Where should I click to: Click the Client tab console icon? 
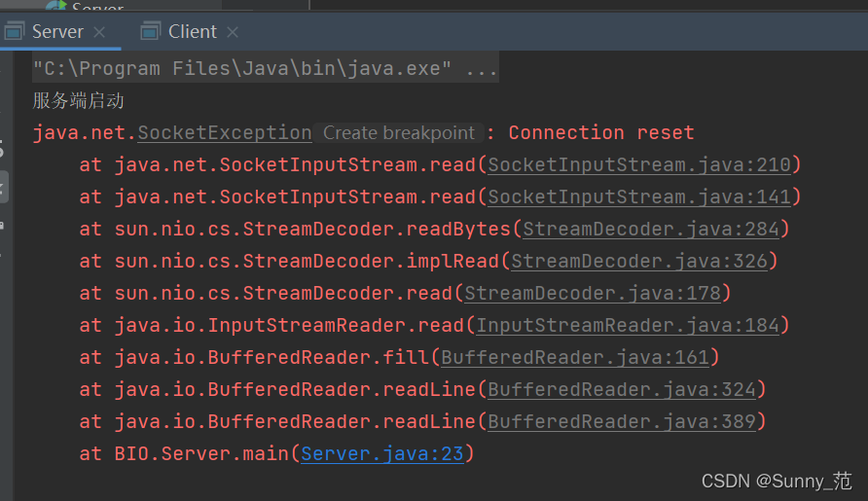coord(150,31)
